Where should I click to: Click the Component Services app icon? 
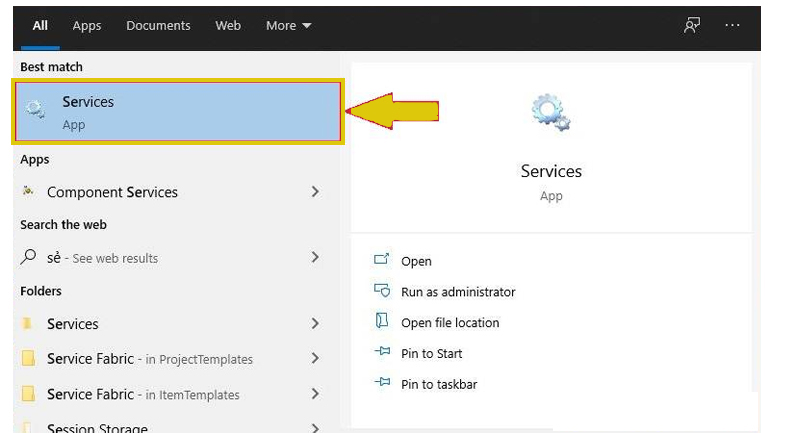[28, 191]
